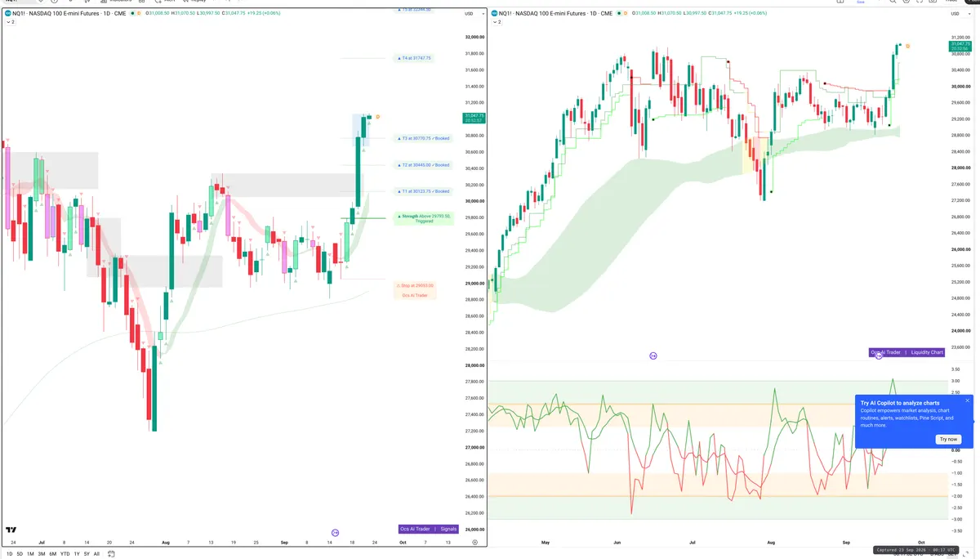Click Aug label on right time axis

point(770,542)
